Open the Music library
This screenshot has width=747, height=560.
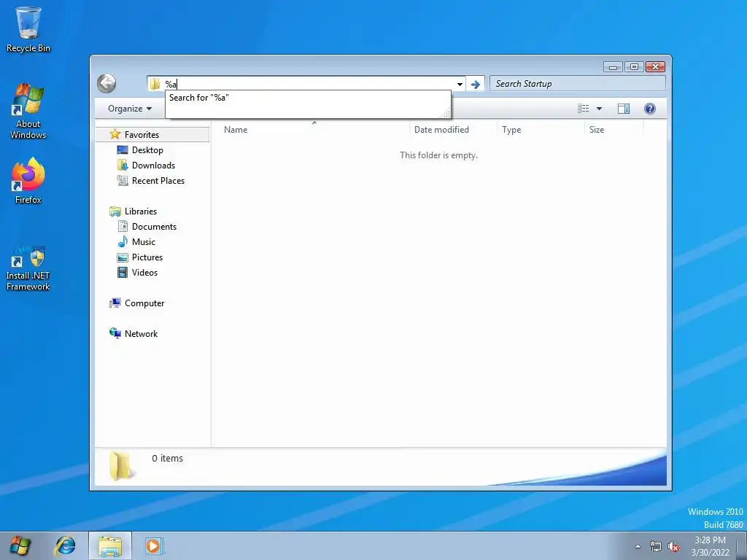coord(144,242)
